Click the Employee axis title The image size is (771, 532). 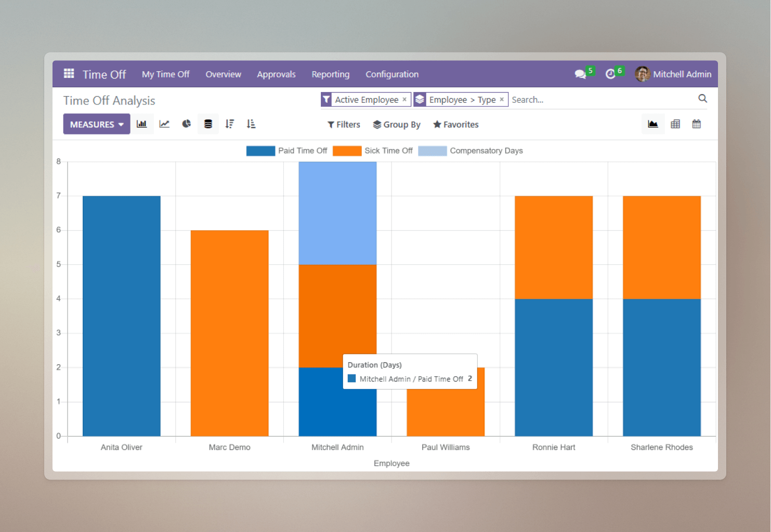pos(391,463)
